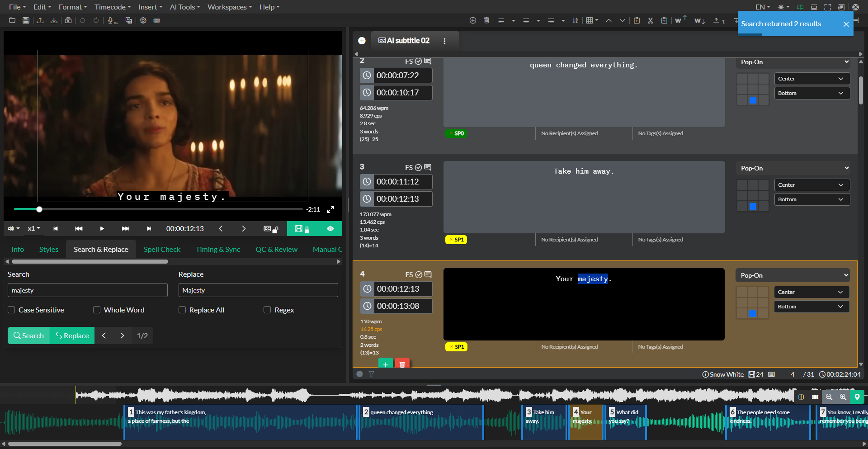Enable the Case Sensitive checkbox
The width and height of the screenshot is (868, 449).
[12, 310]
